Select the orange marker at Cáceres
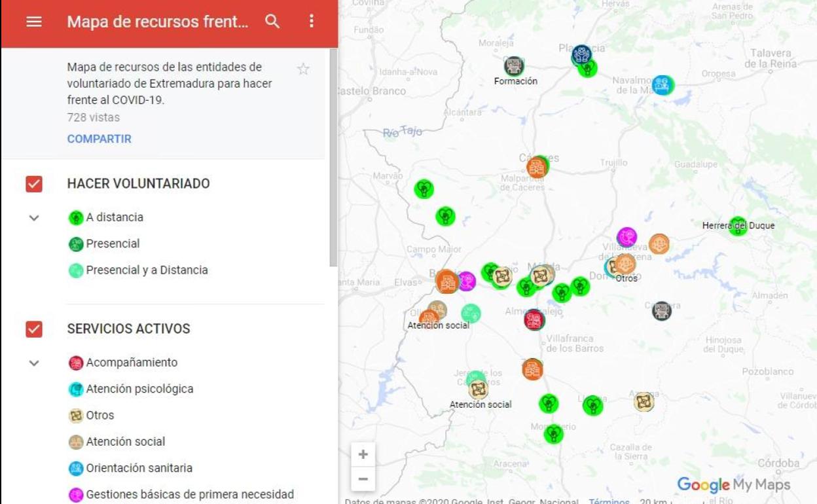 537,168
